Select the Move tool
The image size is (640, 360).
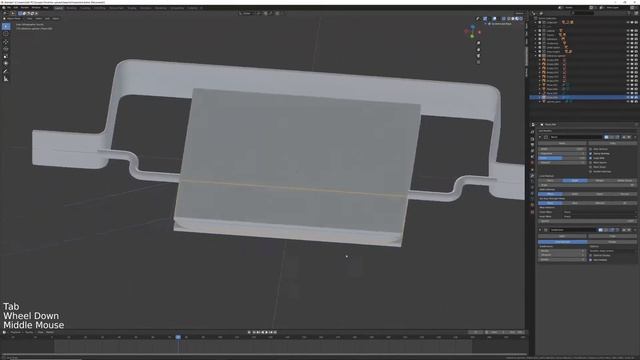point(6,42)
